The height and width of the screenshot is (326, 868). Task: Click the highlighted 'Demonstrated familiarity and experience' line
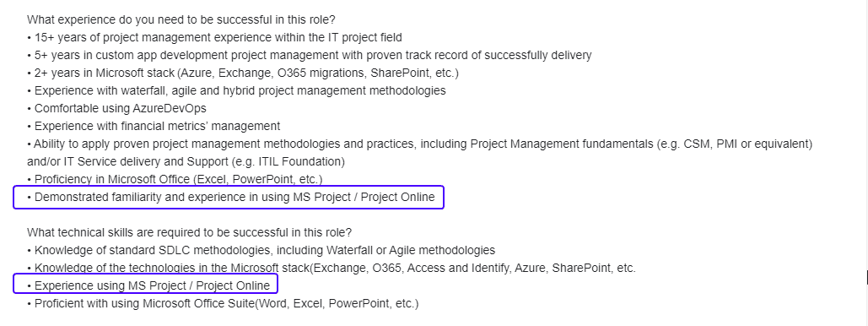231,198
